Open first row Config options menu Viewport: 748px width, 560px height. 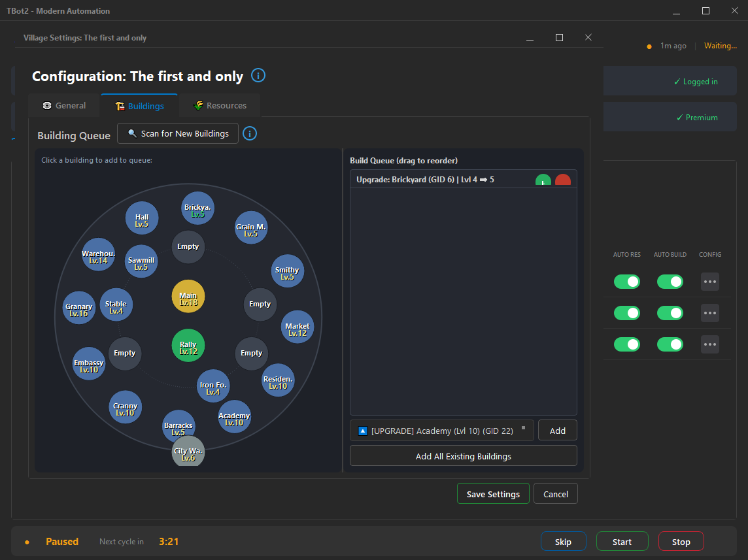point(709,282)
